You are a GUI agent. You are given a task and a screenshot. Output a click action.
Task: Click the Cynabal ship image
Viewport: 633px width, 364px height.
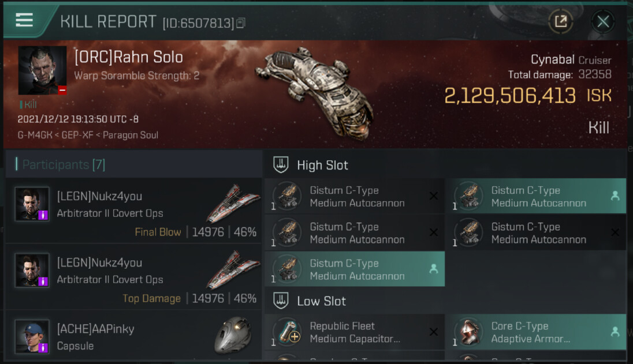316,92
